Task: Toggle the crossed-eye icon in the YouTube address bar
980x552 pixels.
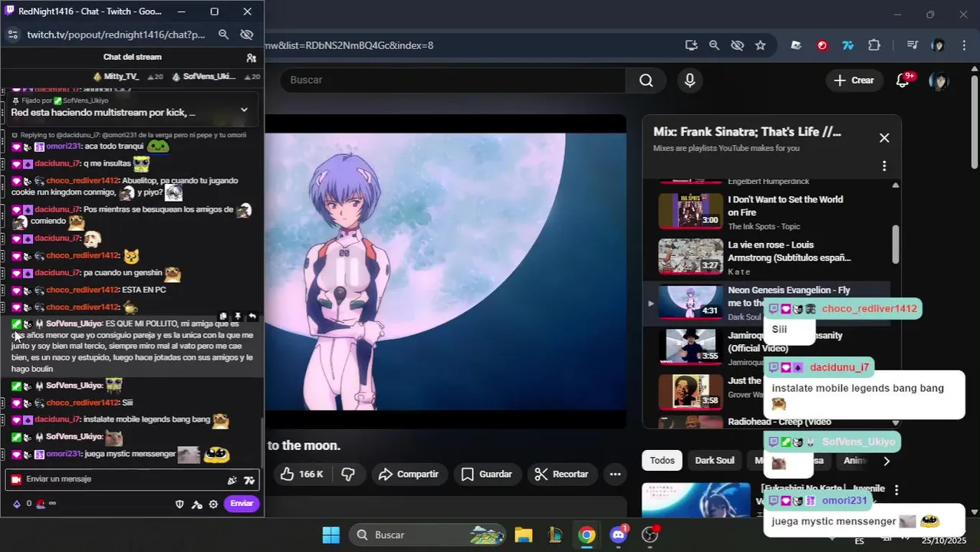Action: point(737,45)
